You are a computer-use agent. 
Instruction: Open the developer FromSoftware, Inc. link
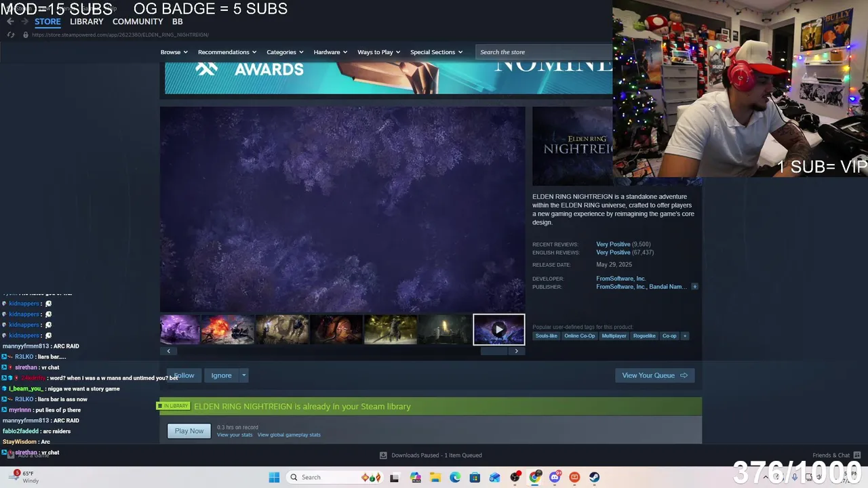pos(620,279)
